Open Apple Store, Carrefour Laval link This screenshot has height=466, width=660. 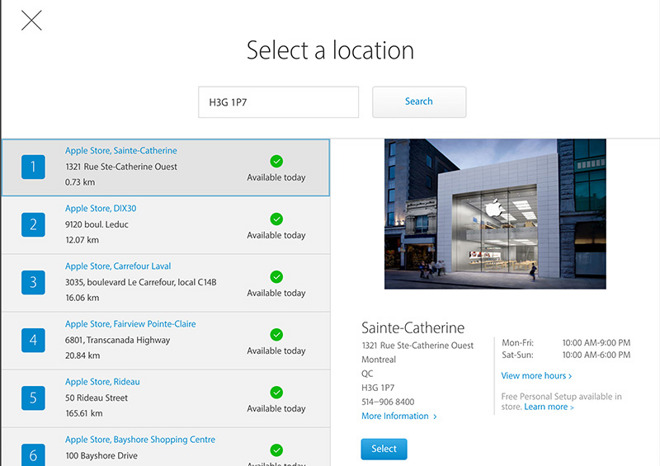point(118,266)
